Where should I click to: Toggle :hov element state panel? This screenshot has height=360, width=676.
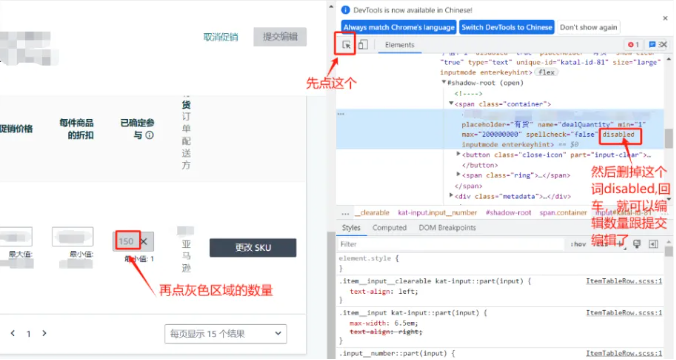(578, 244)
